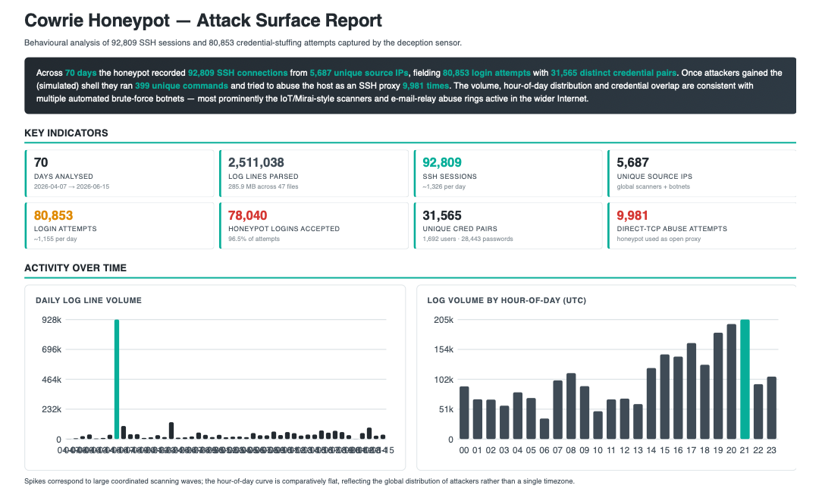Click "285.9 MB across 47 files" caption
The image size is (822, 504).
[263, 186]
